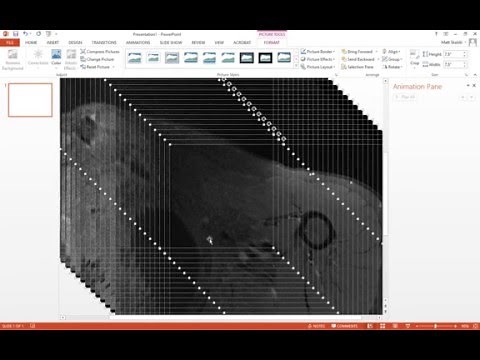Open the FILE tab

click(10, 43)
